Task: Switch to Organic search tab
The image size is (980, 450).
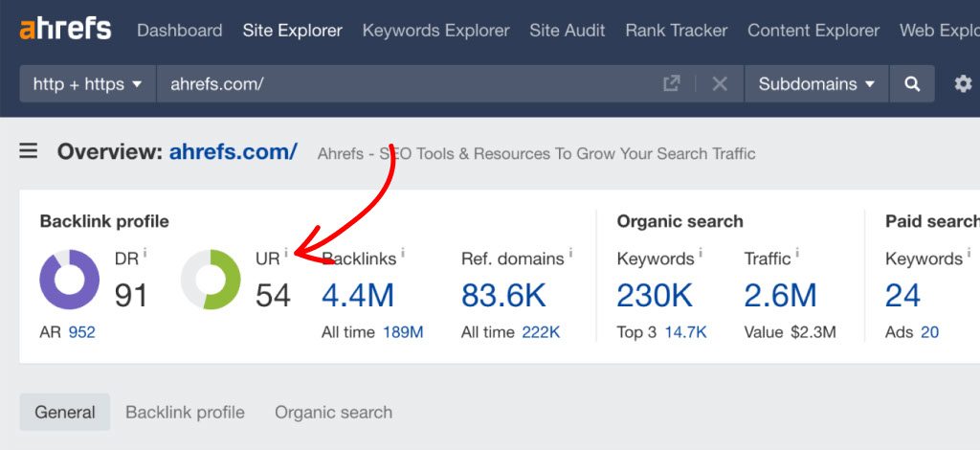Action: tap(334, 412)
